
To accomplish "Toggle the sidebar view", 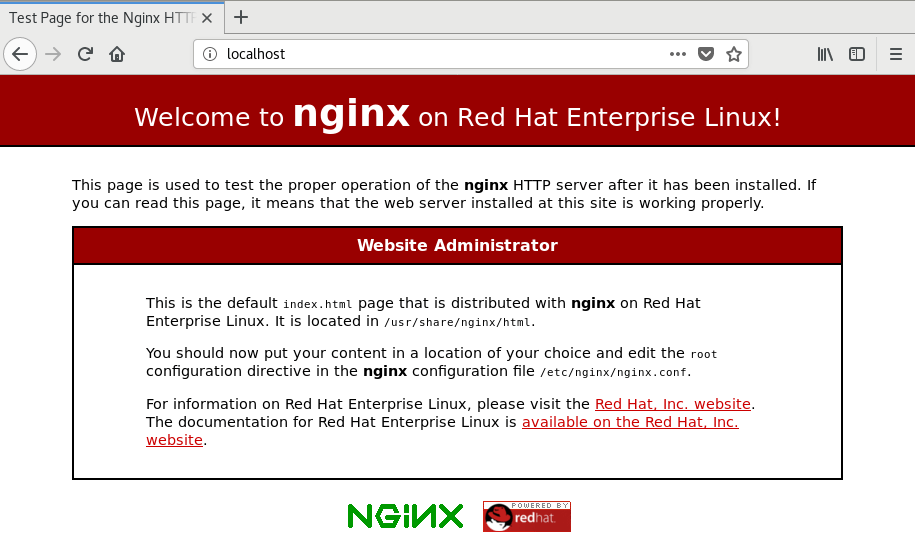I will tap(857, 54).
